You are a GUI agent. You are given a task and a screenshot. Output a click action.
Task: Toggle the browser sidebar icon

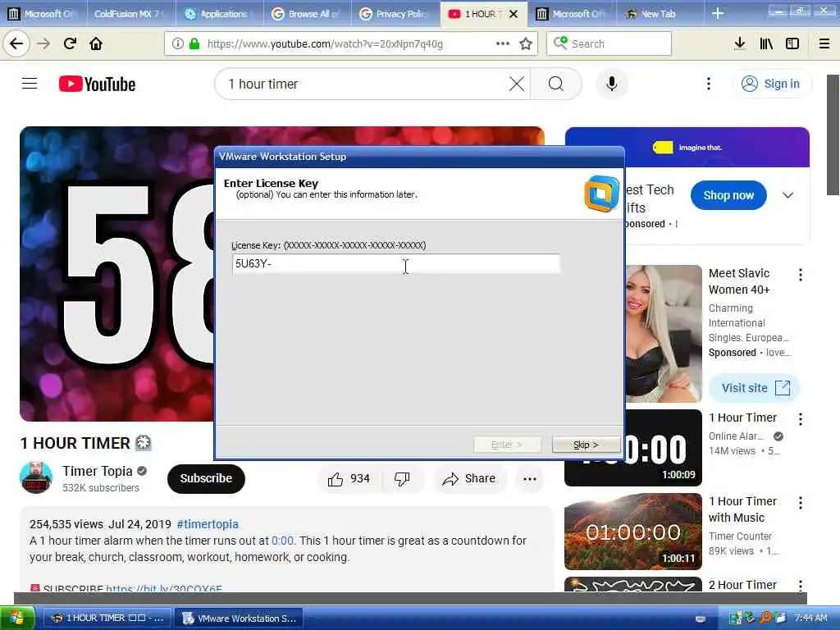(792, 43)
